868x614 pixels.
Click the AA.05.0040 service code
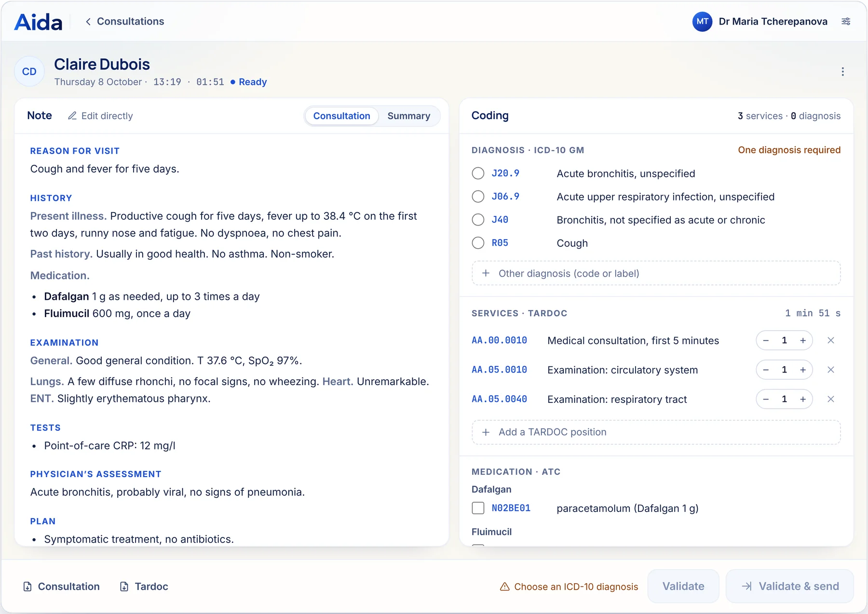(499, 399)
